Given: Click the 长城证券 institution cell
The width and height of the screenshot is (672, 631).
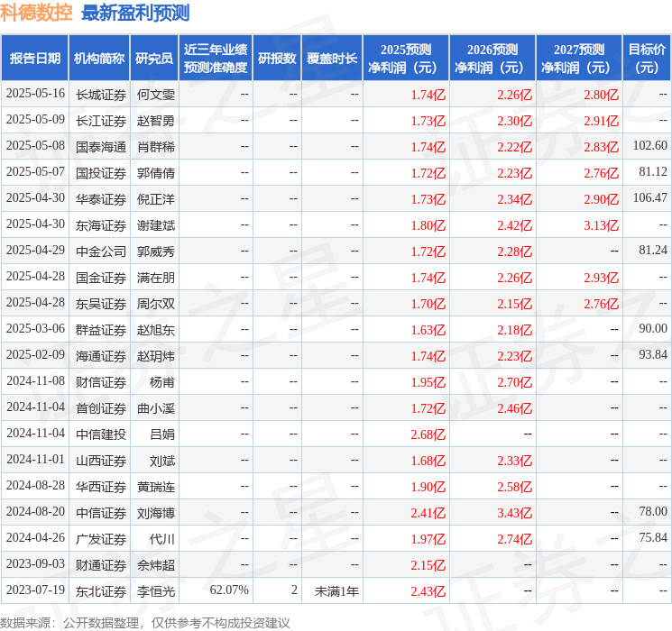Looking at the screenshot, I should point(100,94).
